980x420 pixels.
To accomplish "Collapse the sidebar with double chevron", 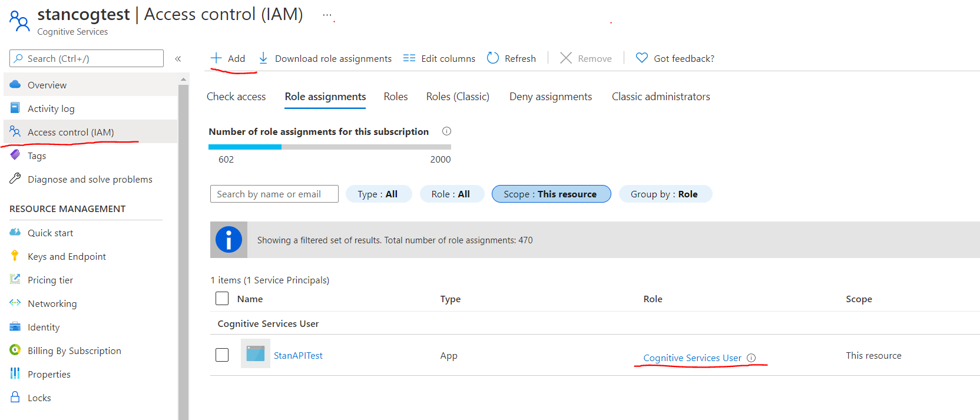I will point(178,58).
